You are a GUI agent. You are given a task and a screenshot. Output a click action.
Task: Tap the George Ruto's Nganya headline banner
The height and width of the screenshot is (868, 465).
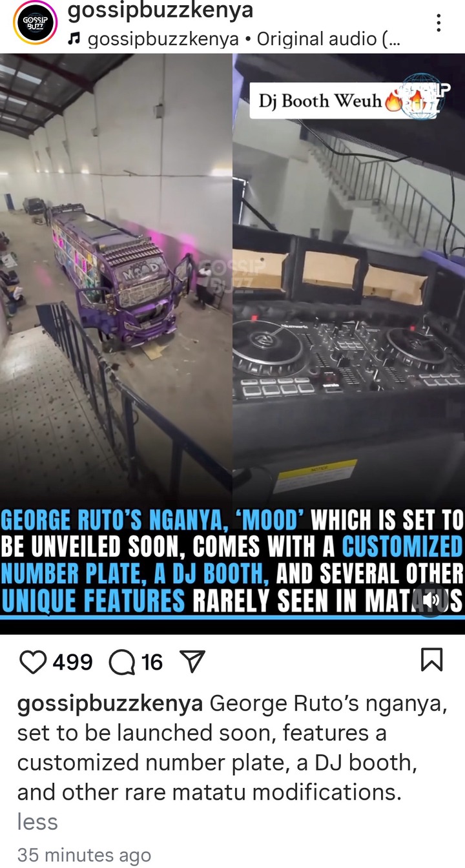coord(232,561)
